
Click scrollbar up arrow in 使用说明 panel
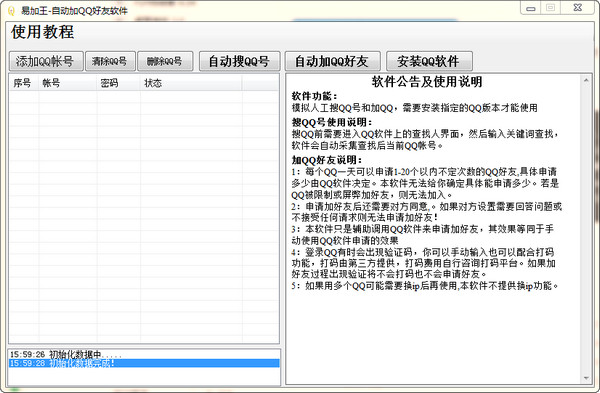(586, 80)
